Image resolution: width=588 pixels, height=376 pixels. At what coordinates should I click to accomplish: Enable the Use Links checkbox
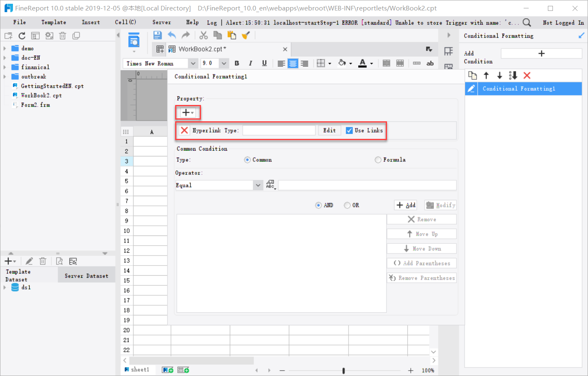tap(349, 130)
